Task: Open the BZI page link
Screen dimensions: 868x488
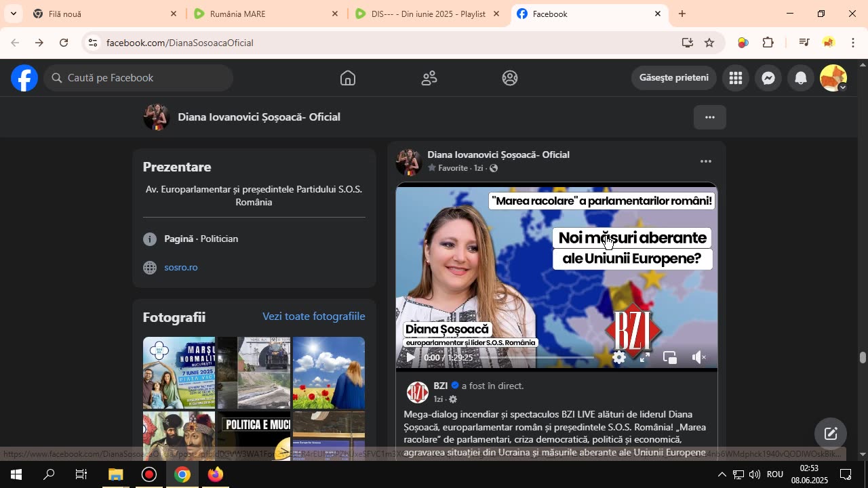Action: point(441,386)
